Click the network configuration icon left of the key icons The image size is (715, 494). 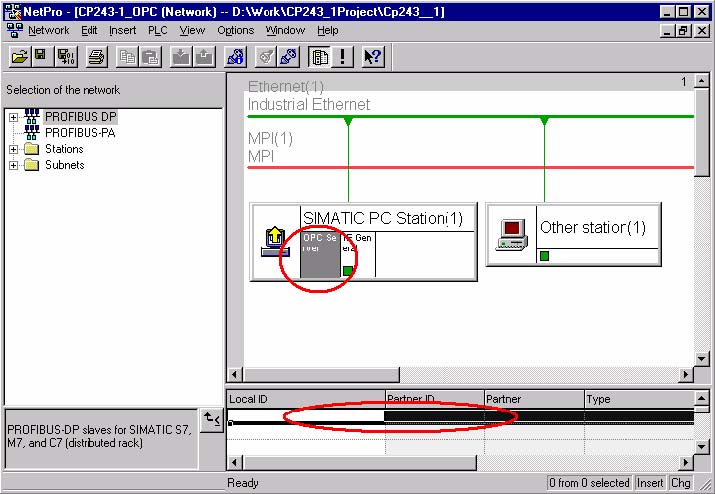236,57
